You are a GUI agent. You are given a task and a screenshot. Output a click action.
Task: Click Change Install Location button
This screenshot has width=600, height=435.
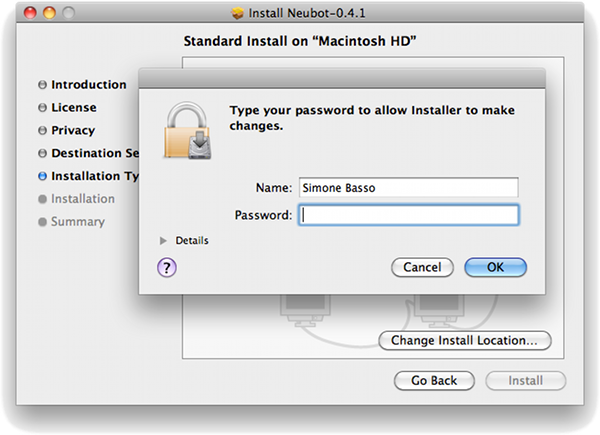click(465, 341)
